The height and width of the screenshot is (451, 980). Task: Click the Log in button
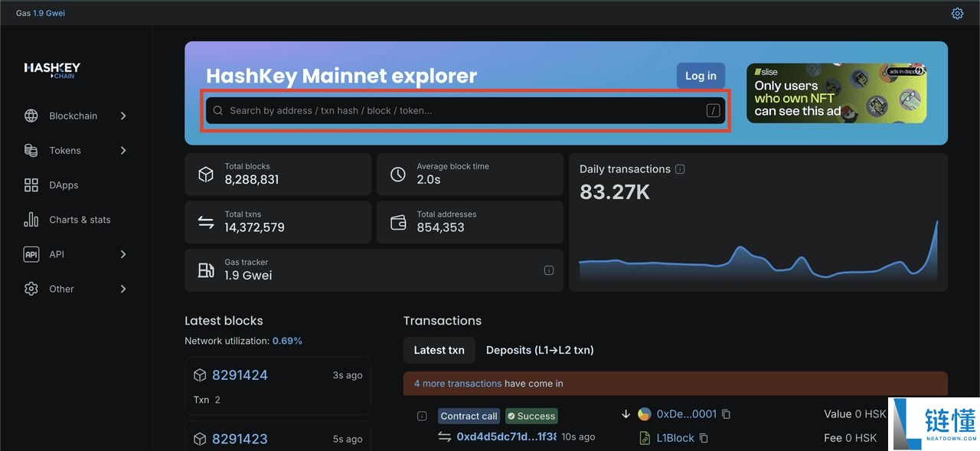[701, 76]
